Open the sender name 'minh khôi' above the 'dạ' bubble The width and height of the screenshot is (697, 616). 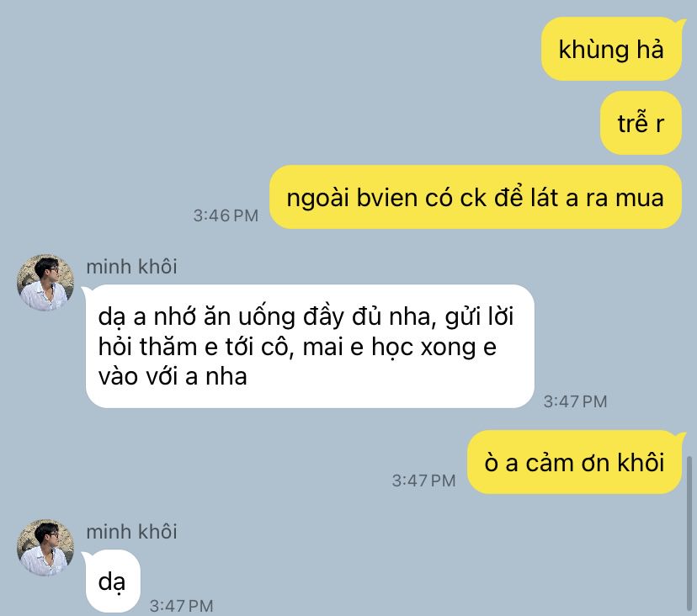[x=131, y=532]
